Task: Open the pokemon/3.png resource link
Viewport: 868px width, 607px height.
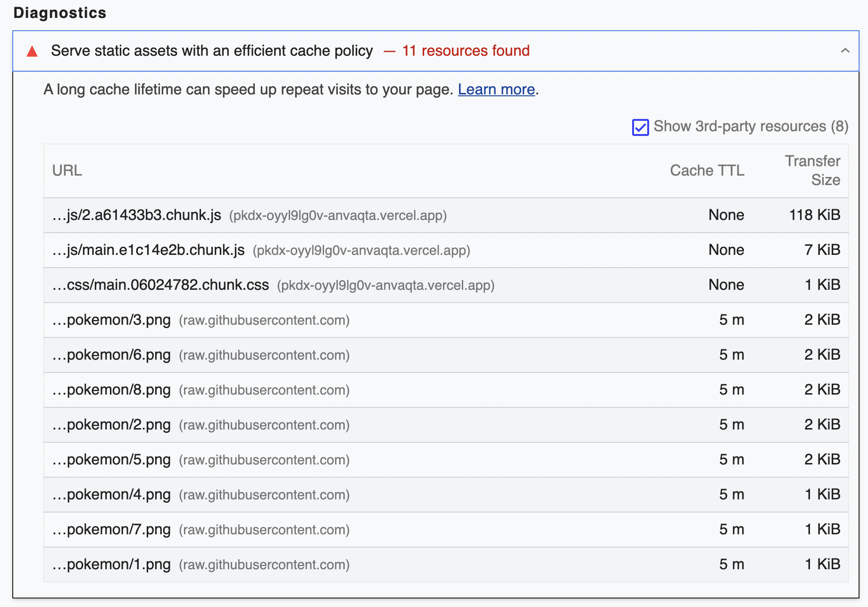Action: coord(112,320)
